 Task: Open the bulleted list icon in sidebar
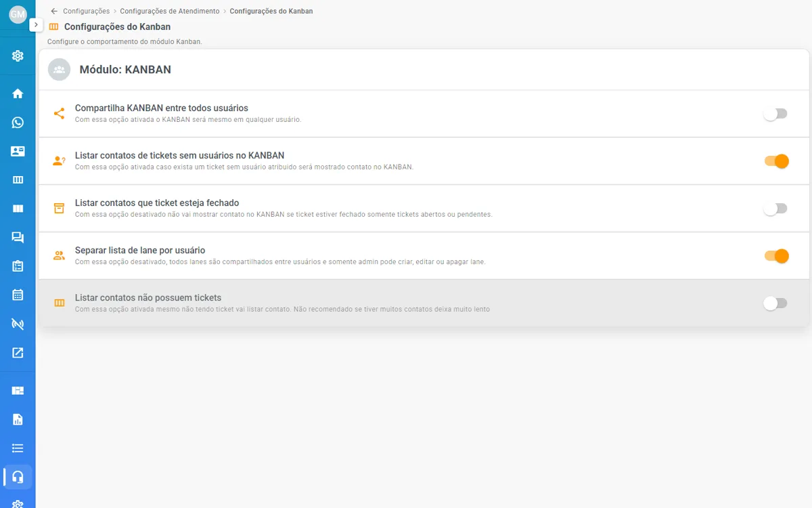point(18,448)
